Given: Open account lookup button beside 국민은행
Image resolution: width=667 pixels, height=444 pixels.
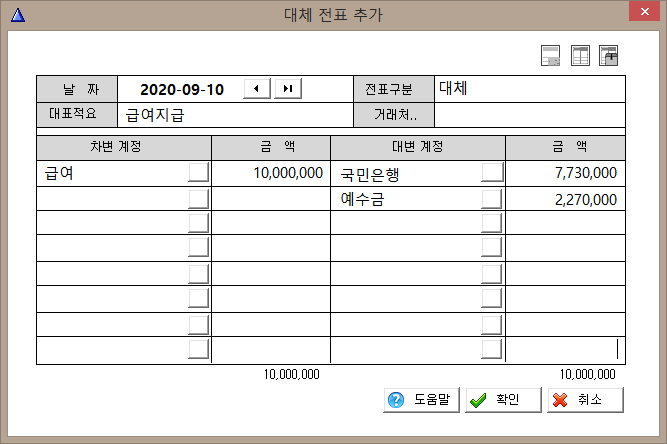Looking at the screenshot, I should [x=492, y=172].
